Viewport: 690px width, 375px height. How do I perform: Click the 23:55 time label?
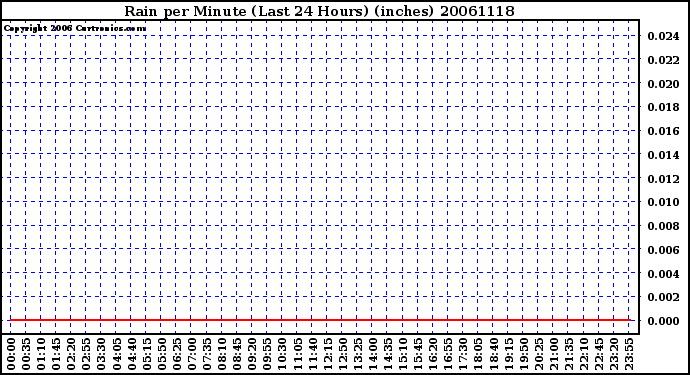[629, 354]
